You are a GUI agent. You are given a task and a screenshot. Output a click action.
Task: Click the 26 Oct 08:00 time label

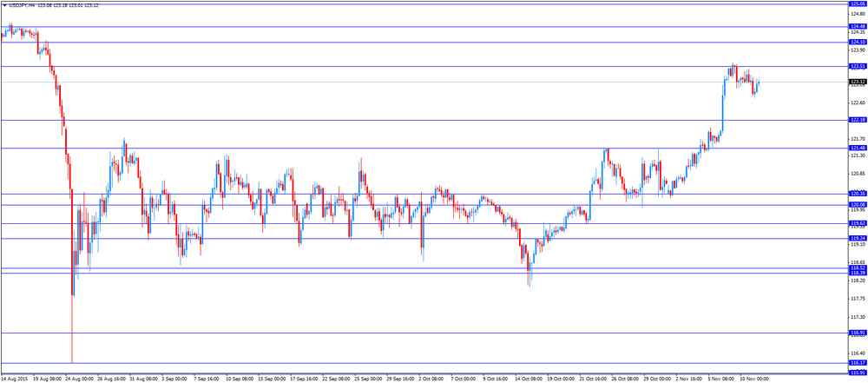pos(625,380)
